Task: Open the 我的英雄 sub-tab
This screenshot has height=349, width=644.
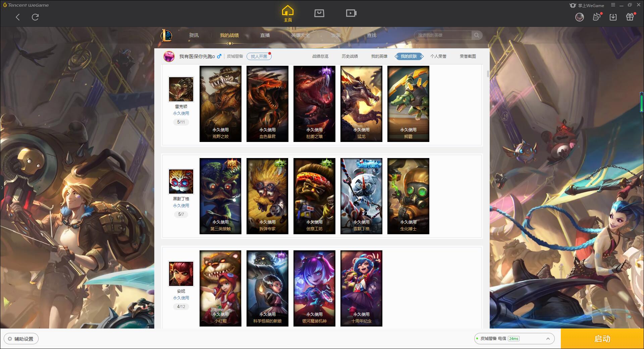Action: 379,56
